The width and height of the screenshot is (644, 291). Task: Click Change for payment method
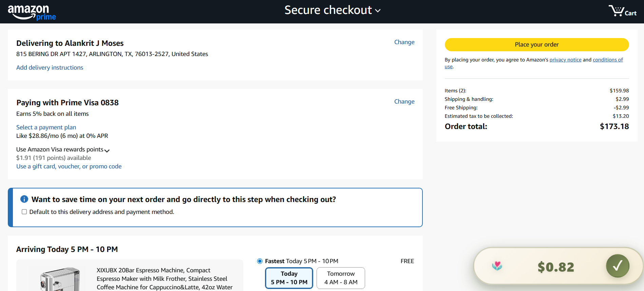click(404, 102)
